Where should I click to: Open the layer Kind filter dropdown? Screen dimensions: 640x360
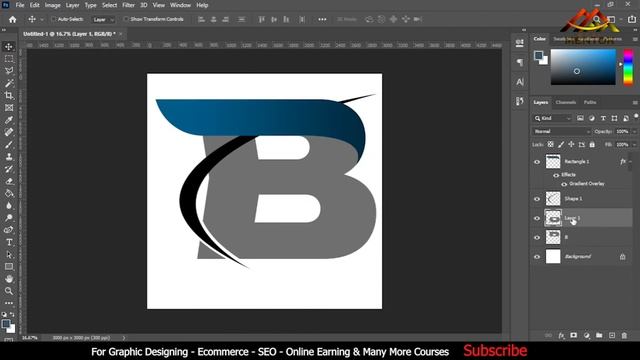click(553, 118)
